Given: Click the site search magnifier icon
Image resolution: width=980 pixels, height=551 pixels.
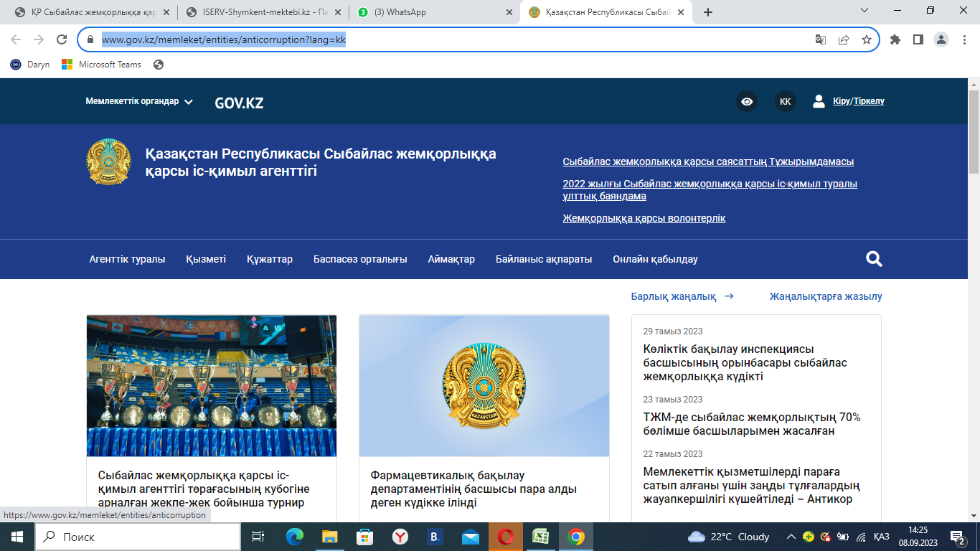Looking at the screenshot, I should [x=874, y=259].
